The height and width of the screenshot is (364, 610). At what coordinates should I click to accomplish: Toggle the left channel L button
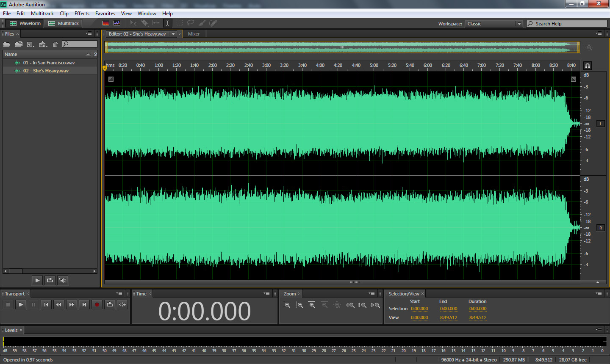[600, 124]
